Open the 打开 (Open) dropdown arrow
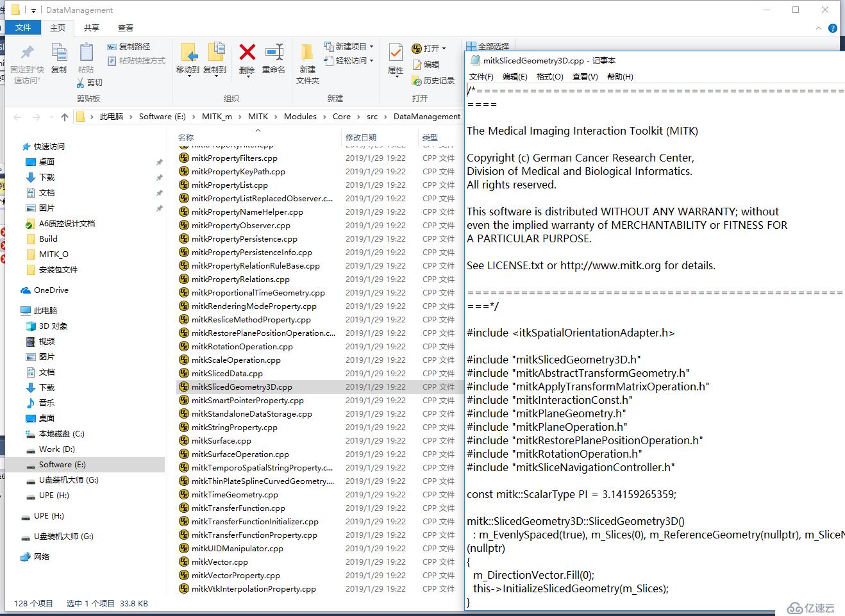This screenshot has height=616, width=845. point(444,49)
